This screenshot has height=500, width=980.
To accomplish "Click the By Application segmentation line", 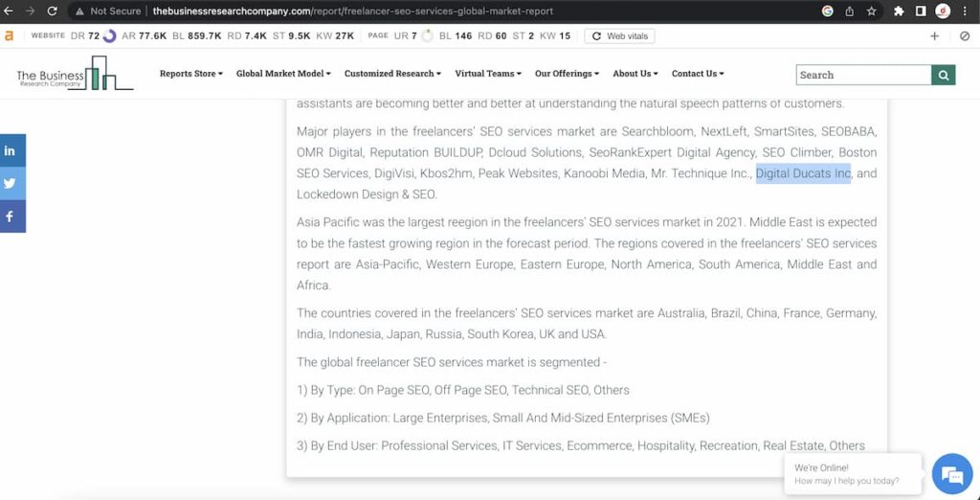I will pyautogui.click(x=503, y=418).
